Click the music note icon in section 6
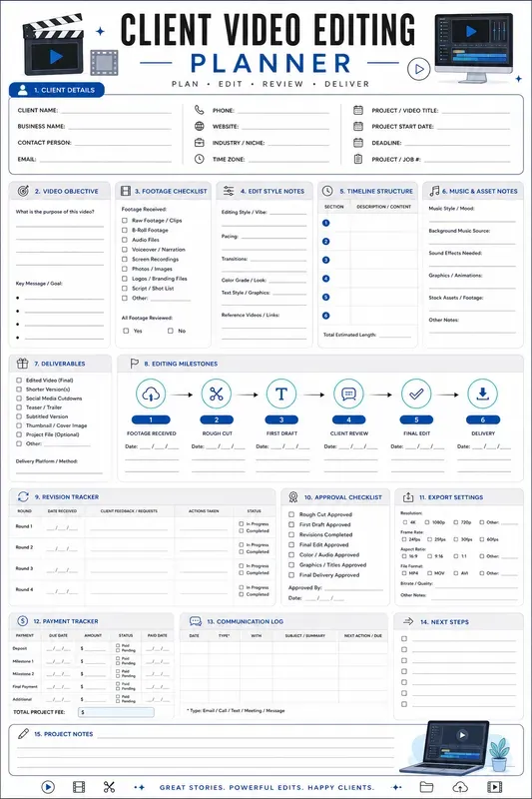The height and width of the screenshot is (799, 532). coord(434,191)
